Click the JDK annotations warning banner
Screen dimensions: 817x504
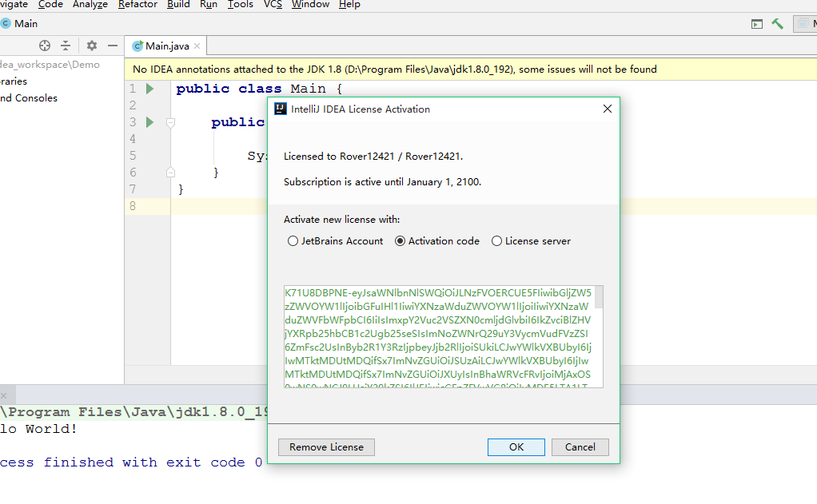coord(471,69)
